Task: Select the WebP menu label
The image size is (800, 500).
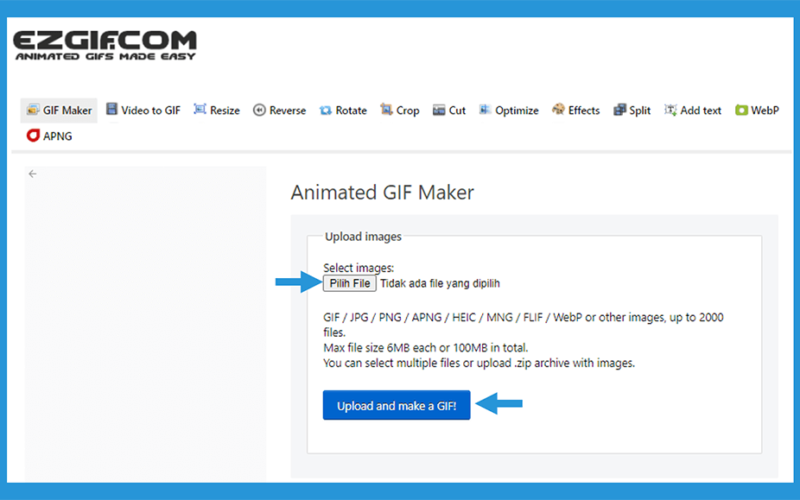Action: point(765,110)
